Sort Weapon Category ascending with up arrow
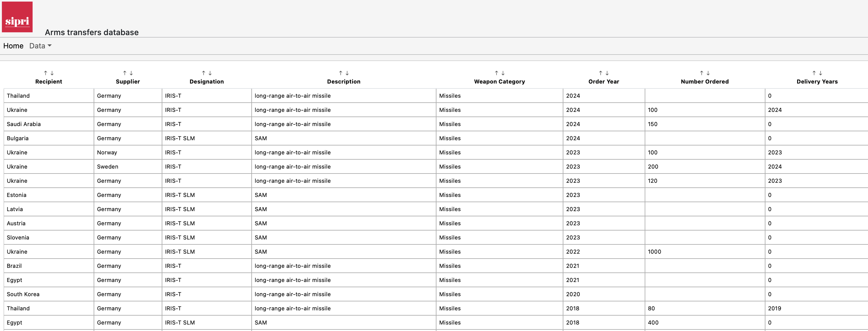This screenshot has height=331, width=868. (x=496, y=73)
